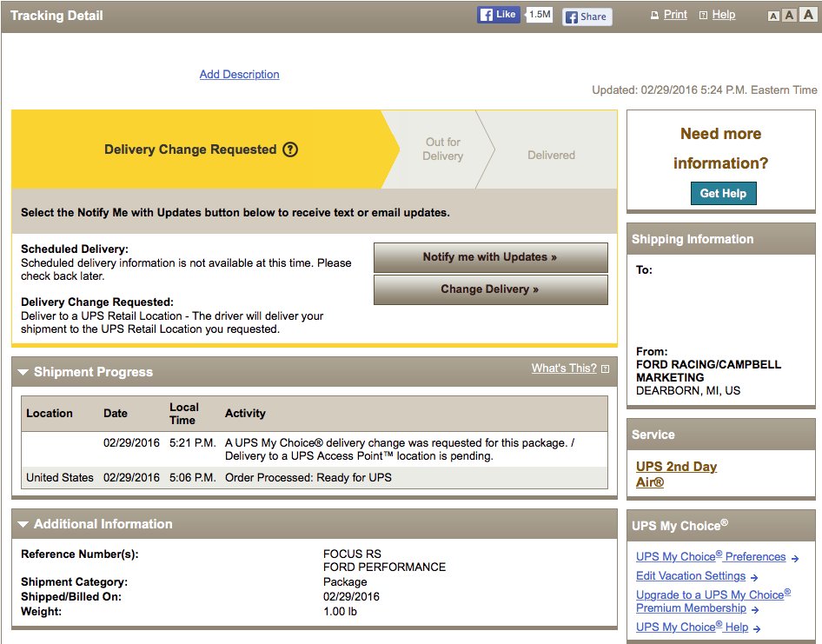The height and width of the screenshot is (644, 822).
Task: Click the help icon beside Help
Action: pos(704,15)
